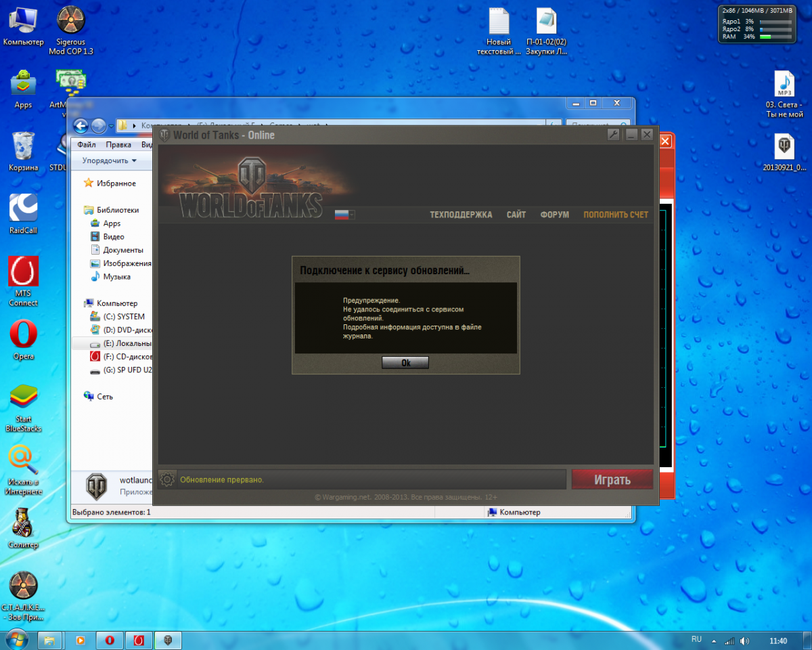The height and width of the screenshot is (650, 812).
Task: Click the volume icon in system tray
Action: coord(744,641)
